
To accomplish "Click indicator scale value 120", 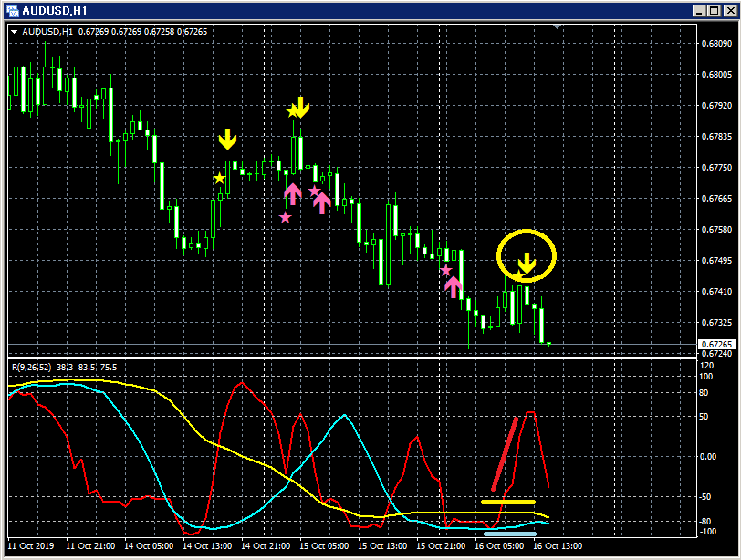I will click(706, 366).
